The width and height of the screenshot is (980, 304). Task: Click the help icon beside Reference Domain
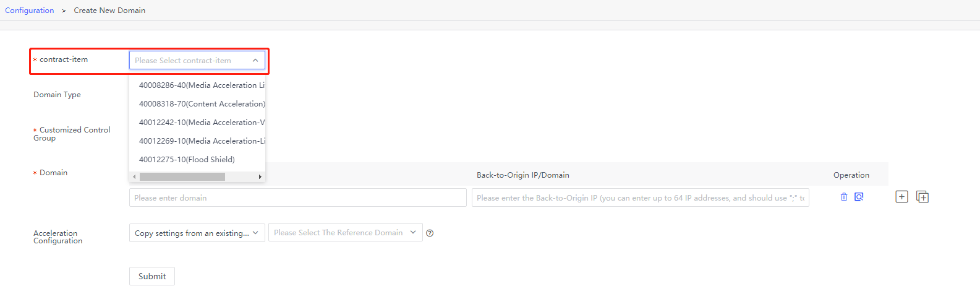430,233
